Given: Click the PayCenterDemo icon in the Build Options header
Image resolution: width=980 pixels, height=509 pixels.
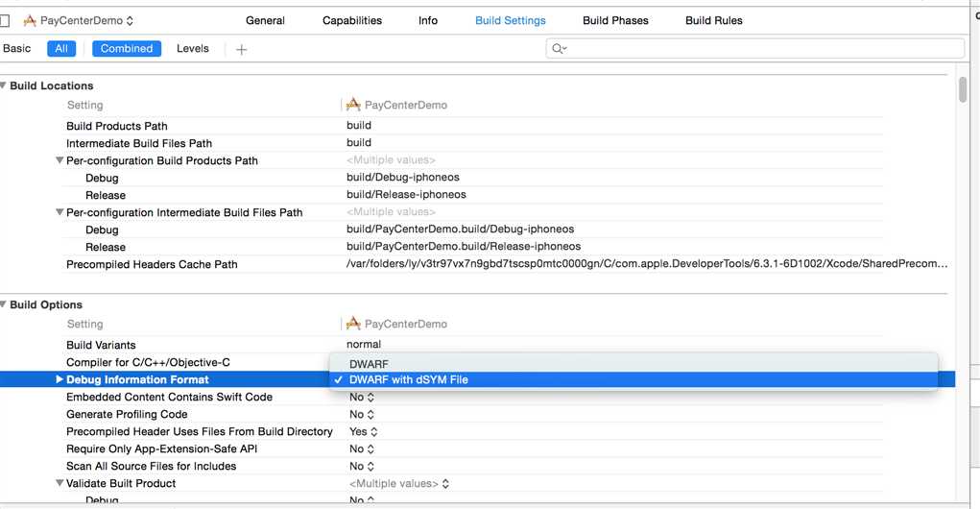Looking at the screenshot, I should tap(353, 324).
